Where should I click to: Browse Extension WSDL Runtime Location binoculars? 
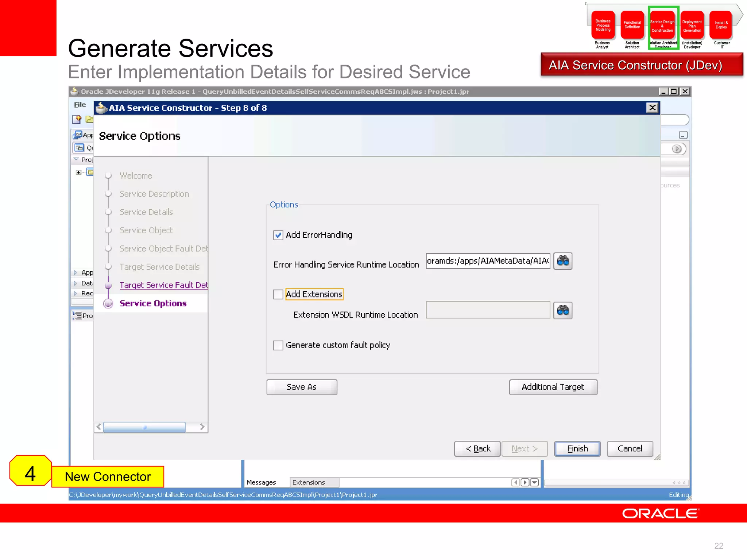[563, 311]
